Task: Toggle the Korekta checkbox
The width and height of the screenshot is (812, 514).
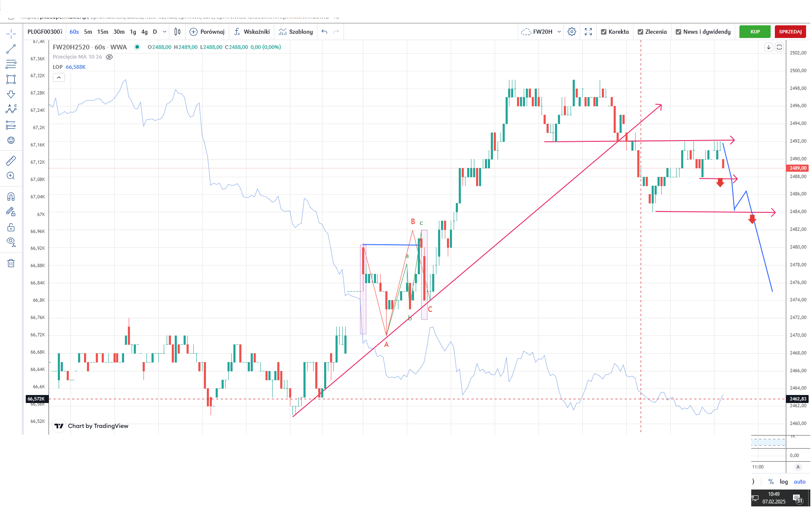Action: [x=604, y=32]
